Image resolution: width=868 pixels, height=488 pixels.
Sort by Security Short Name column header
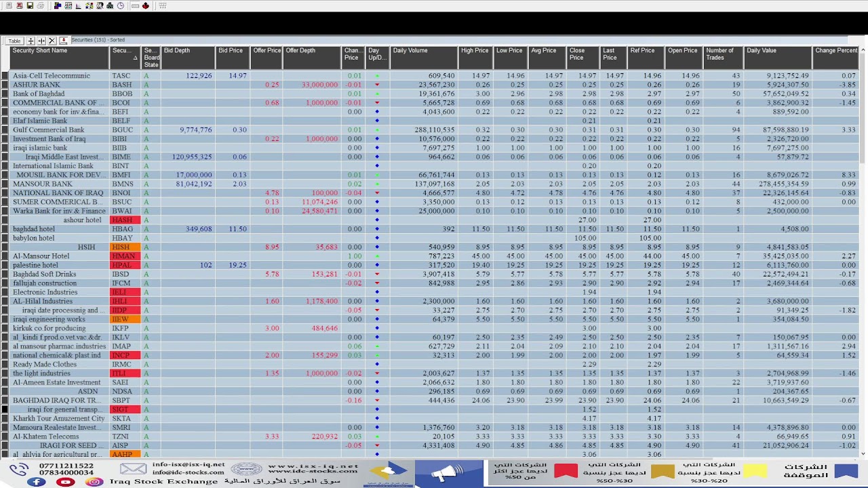click(x=60, y=57)
